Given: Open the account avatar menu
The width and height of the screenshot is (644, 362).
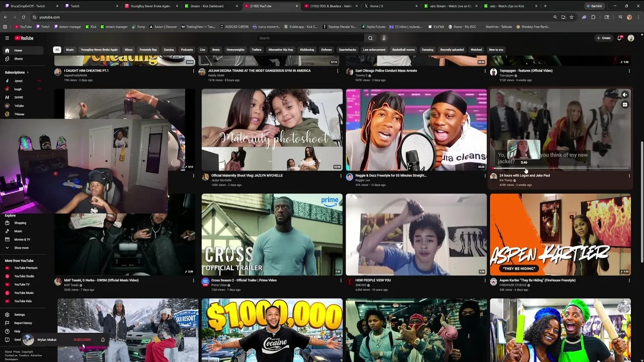Looking at the screenshot, I should tap(631, 38).
